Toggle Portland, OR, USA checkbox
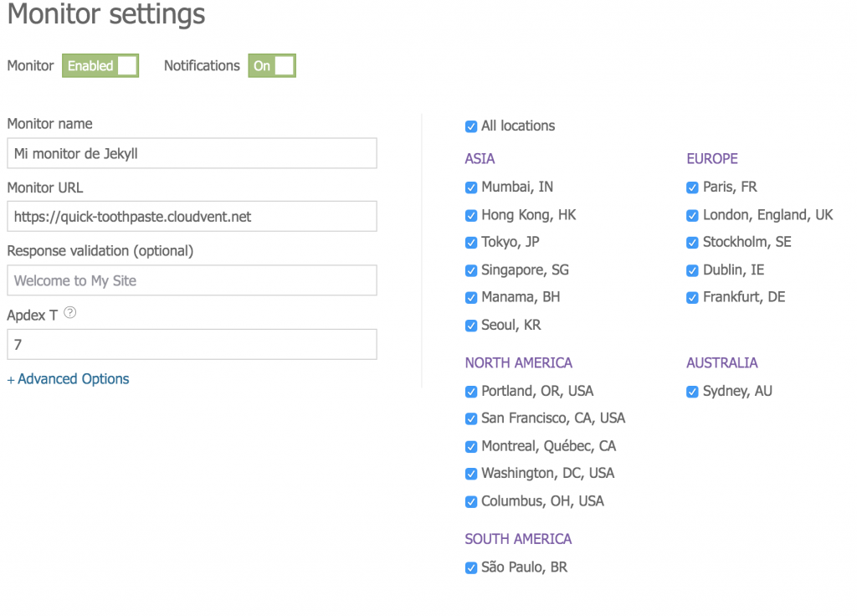This screenshot has height=616, width=857. [x=471, y=392]
